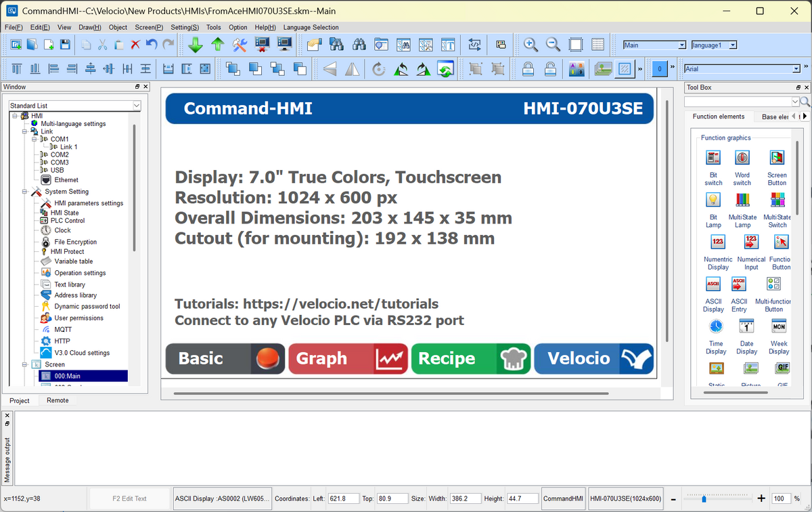The width and height of the screenshot is (812, 512).
Task: Collapse the Screen tree node
Action: point(24,364)
